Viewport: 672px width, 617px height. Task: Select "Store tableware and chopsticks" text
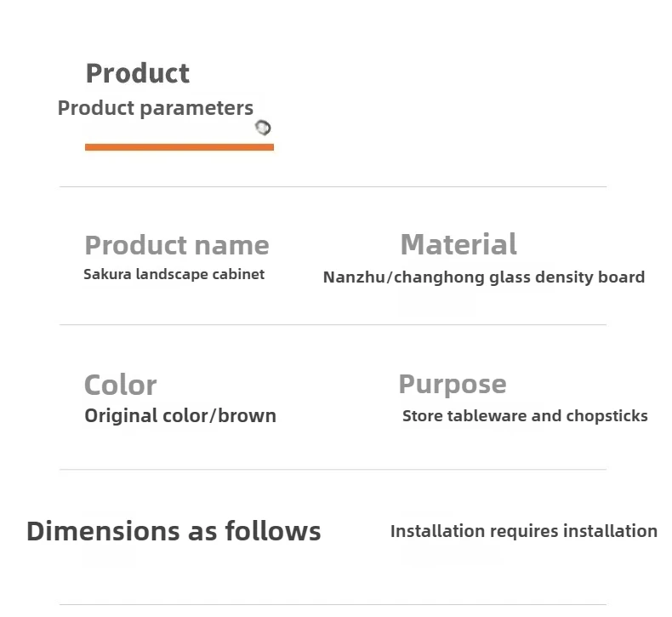525,416
